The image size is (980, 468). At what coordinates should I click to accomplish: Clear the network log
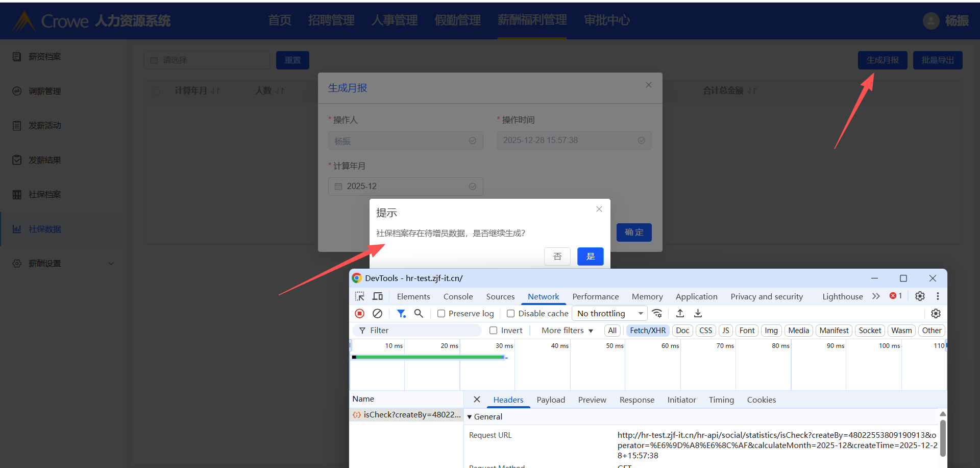pyautogui.click(x=377, y=313)
